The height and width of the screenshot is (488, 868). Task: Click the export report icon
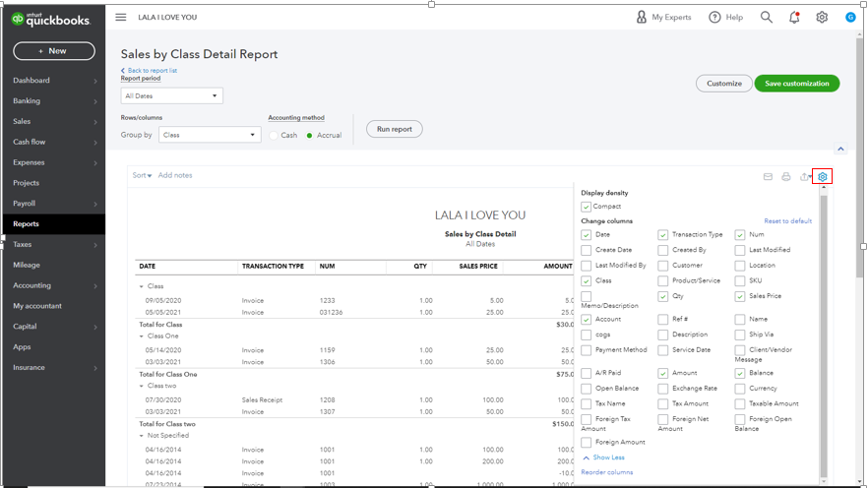(804, 177)
